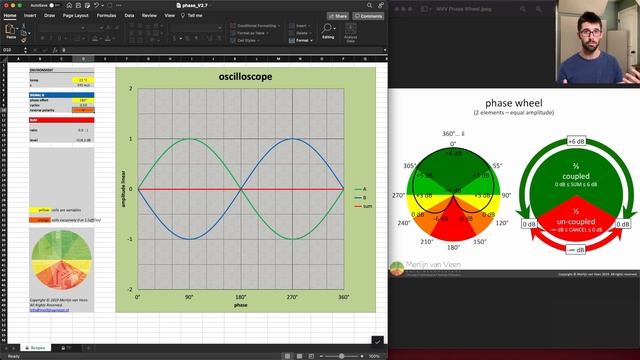Open the Review ribbon tab
The image size is (640, 360).
(149, 16)
